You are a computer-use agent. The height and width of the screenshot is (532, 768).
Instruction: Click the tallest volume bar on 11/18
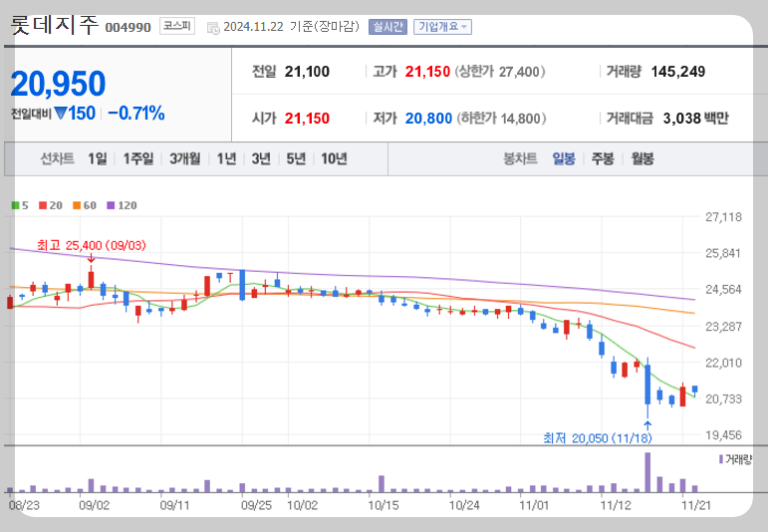click(x=647, y=472)
